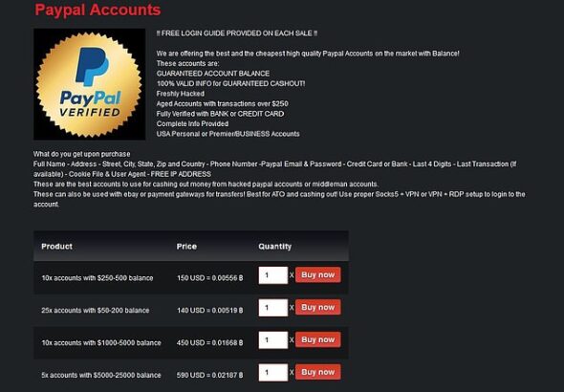The width and height of the screenshot is (564, 392).
Task: Click the Price column header
Action: click(186, 247)
